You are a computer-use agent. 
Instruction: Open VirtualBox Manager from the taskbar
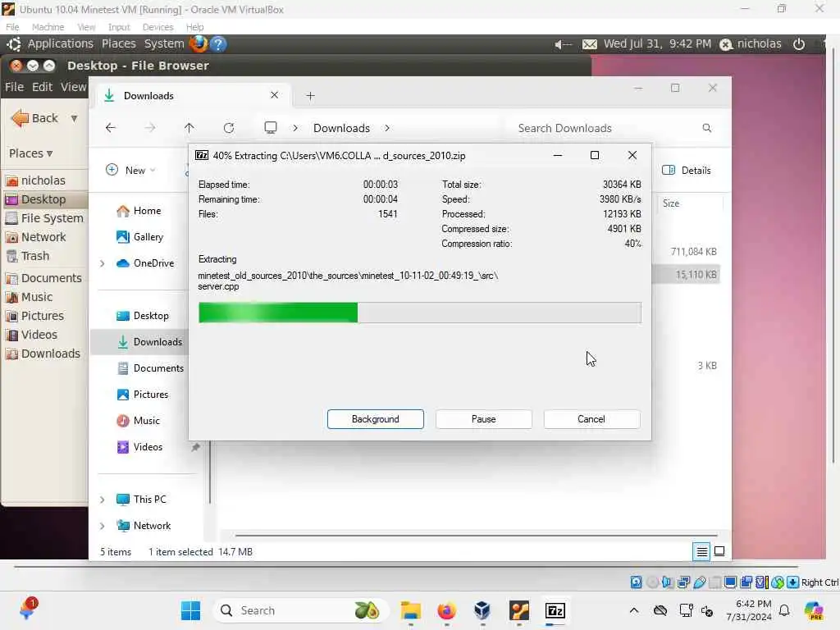pos(482,610)
